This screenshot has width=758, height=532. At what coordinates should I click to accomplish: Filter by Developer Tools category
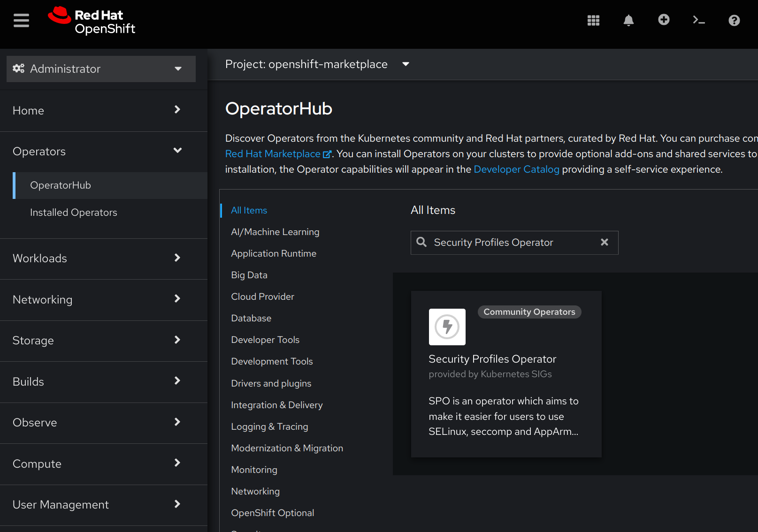tap(265, 340)
